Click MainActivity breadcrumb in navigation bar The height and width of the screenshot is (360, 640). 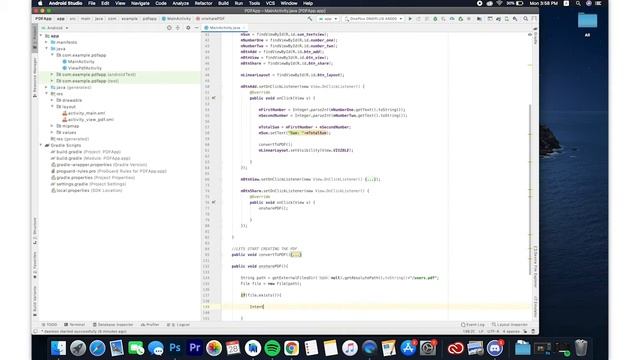[x=176, y=19]
